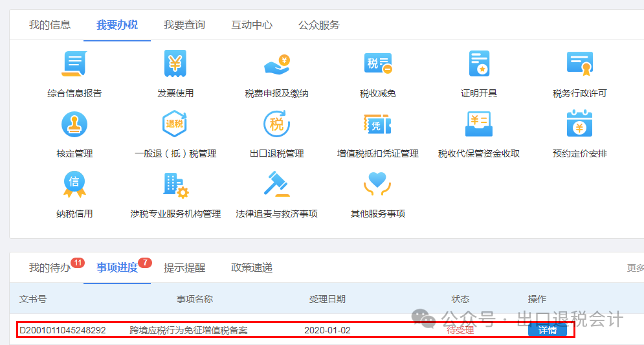Image resolution: width=644 pixels, height=345 pixels.
Task: Click the 事项名称 column header
Action: click(195, 299)
